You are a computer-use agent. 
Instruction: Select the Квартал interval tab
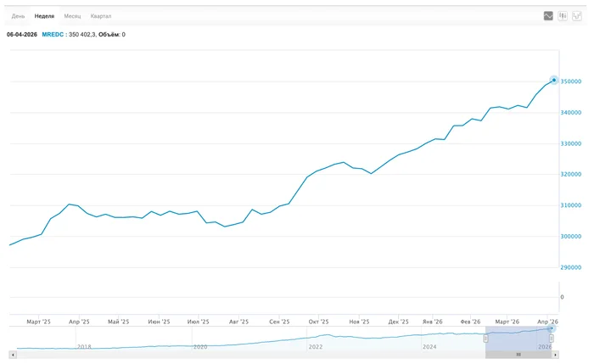101,16
